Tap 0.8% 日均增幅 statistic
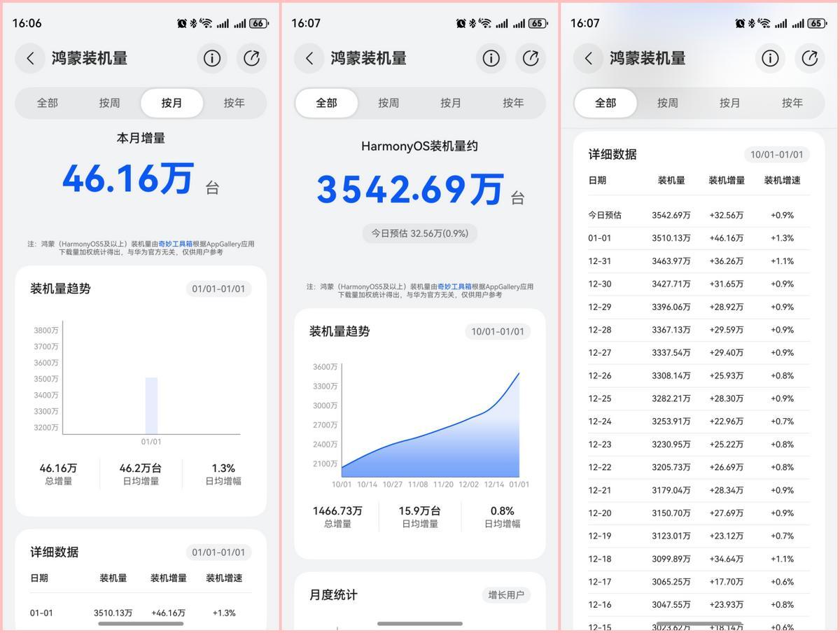Image resolution: width=840 pixels, height=633 pixels. click(x=503, y=517)
